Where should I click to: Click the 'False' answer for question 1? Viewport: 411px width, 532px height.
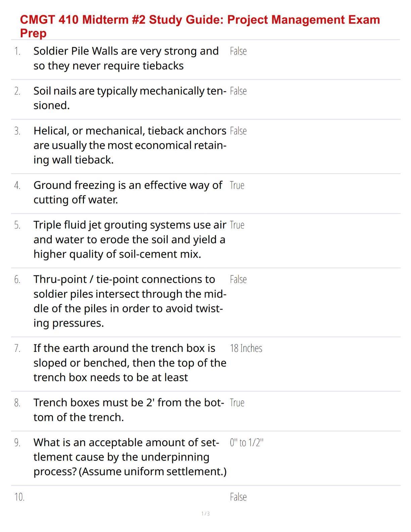(x=238, y=51)
